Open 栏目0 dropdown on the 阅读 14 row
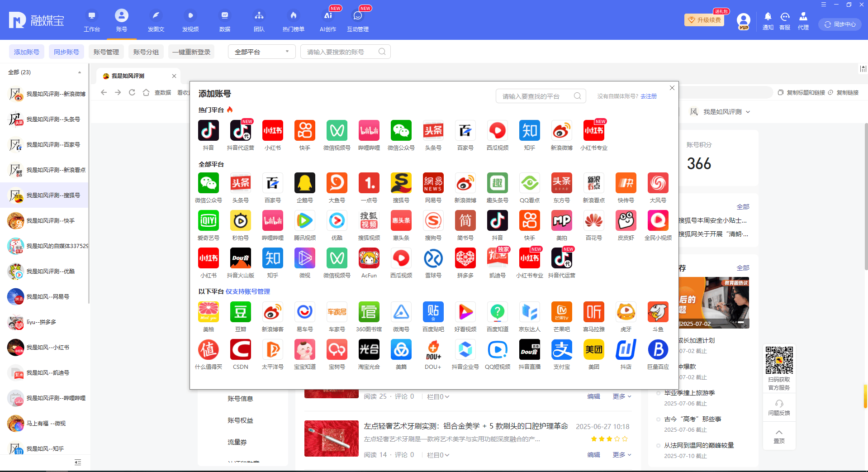Screen dimensions: 868x472 [438, 455]
